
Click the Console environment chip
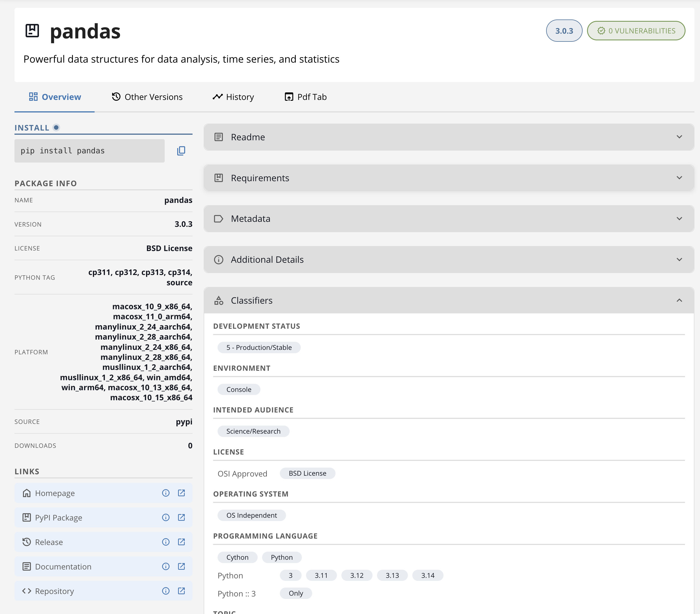(239, 389)
